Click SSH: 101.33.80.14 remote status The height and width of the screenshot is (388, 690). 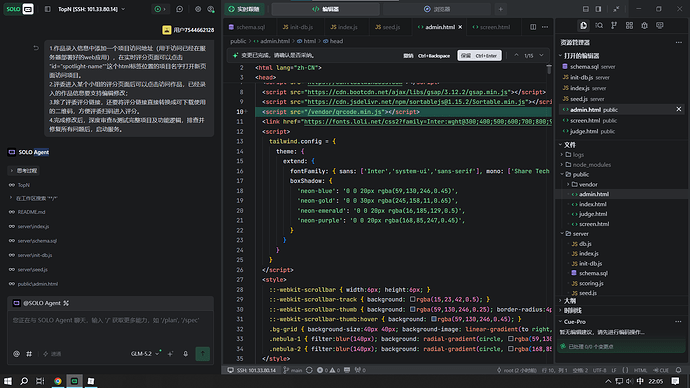coord(252,370)
